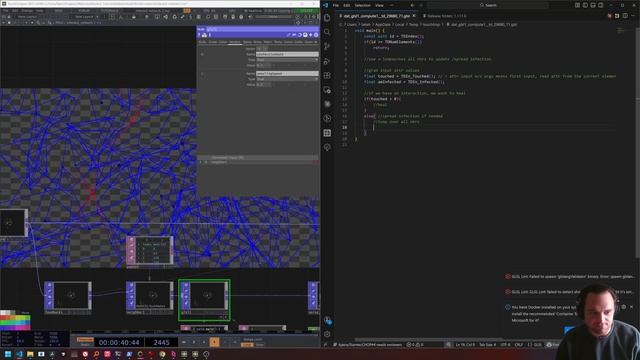Open the GLSL language mode selector in status bar
Image resolution: width=640 pixels, height=360 pixels.
[x=538, y=345]
